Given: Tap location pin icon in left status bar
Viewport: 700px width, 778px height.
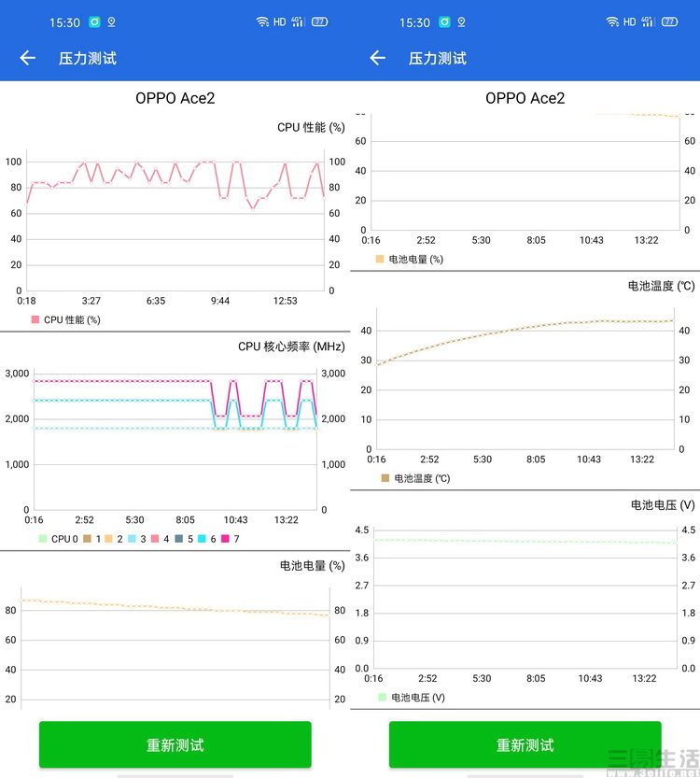Looking at the screenshot, I should 112,22.
